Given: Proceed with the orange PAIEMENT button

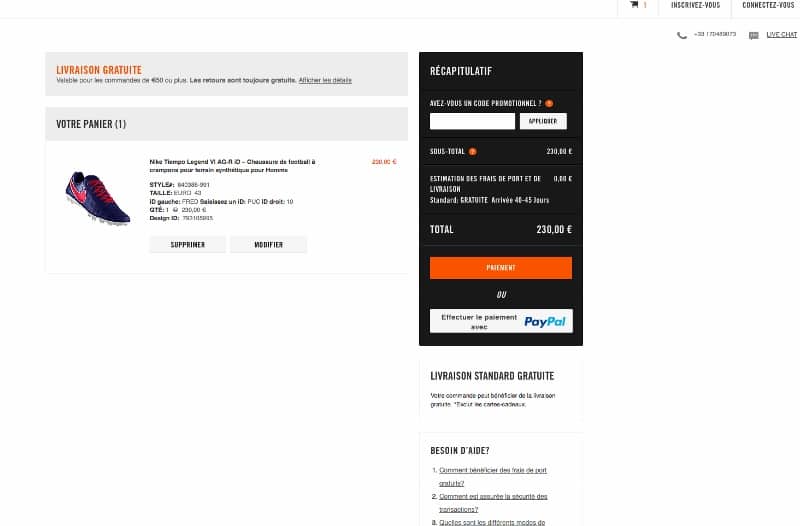Looking at the screenshot, I should coord(501,268).
